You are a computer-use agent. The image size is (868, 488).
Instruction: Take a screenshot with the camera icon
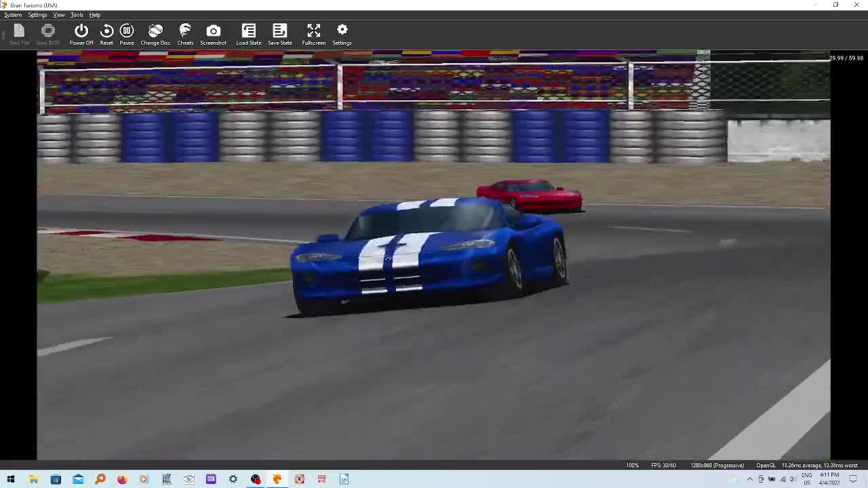213,35
